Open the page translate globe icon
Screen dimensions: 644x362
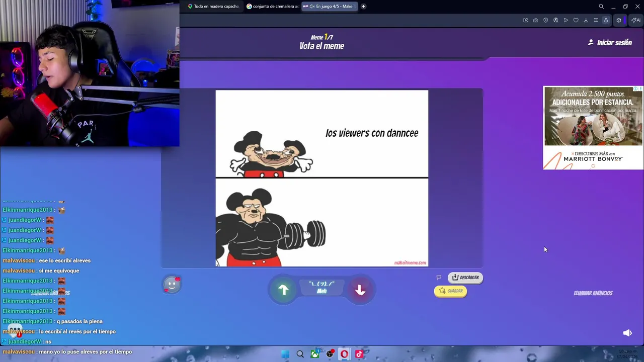coord(555,20)
